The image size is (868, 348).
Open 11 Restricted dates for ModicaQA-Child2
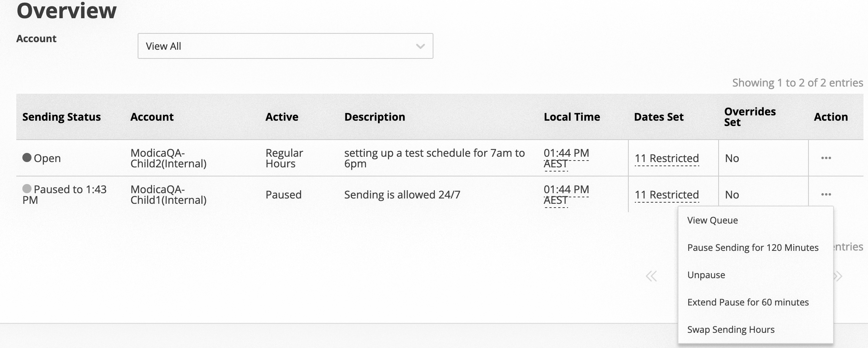click(x=667, y=158)
